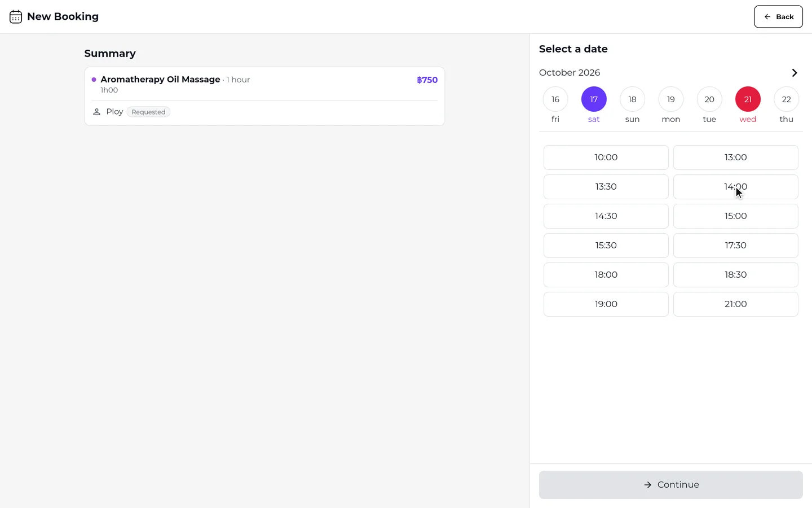Pick the 13:30 time slot
The image size is (812, 508).
pos(606,187)
